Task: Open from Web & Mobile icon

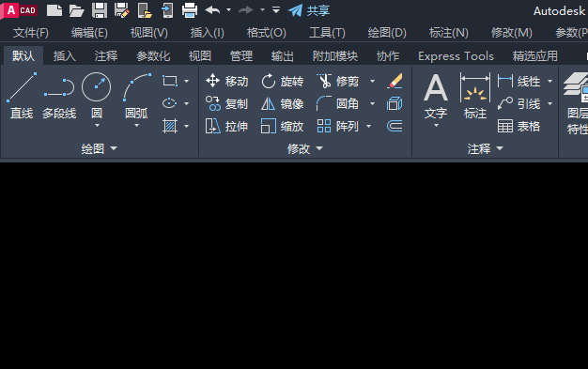Action: [x=145, y=10]
